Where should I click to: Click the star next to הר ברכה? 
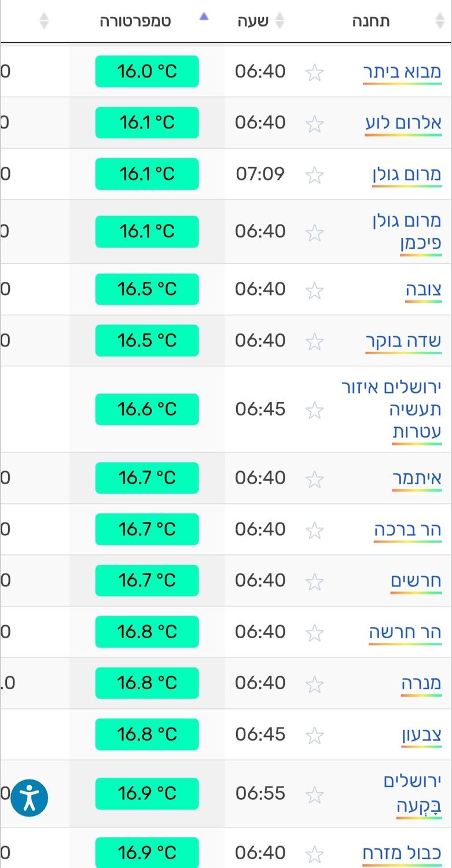(x=314, y=530)
